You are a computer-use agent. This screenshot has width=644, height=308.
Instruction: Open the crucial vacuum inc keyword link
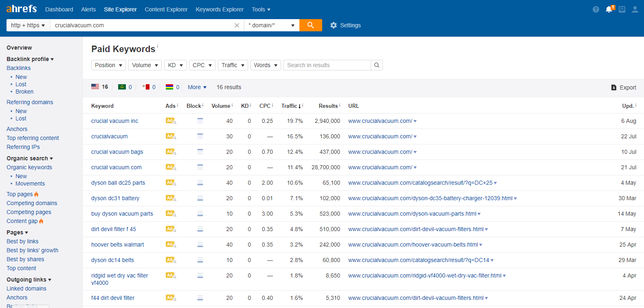coord(115,121)
